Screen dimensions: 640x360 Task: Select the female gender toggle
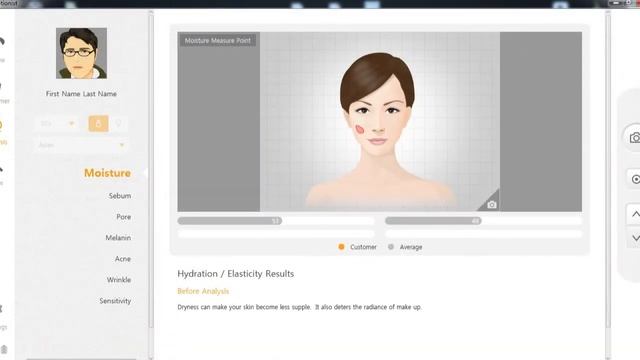(118, 124)
